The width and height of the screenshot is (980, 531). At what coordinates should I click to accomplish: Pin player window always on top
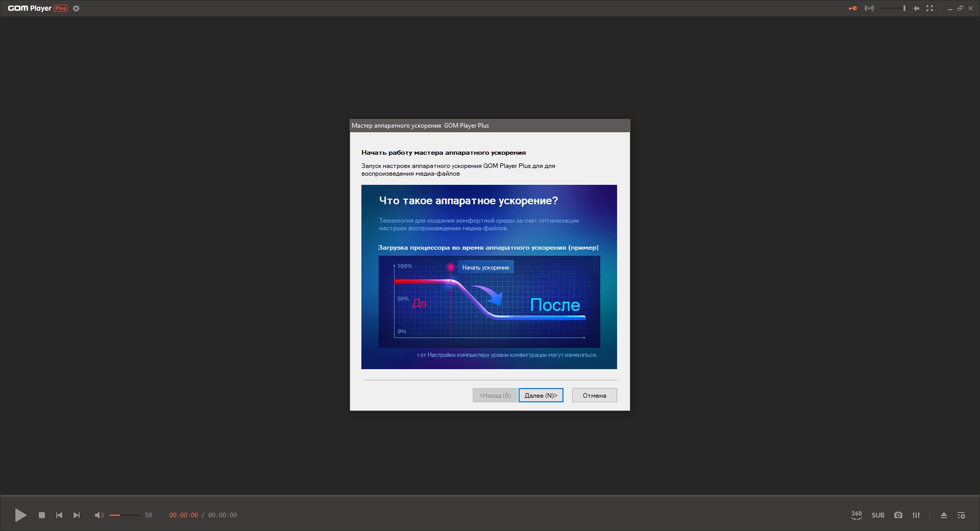[916, 8]
